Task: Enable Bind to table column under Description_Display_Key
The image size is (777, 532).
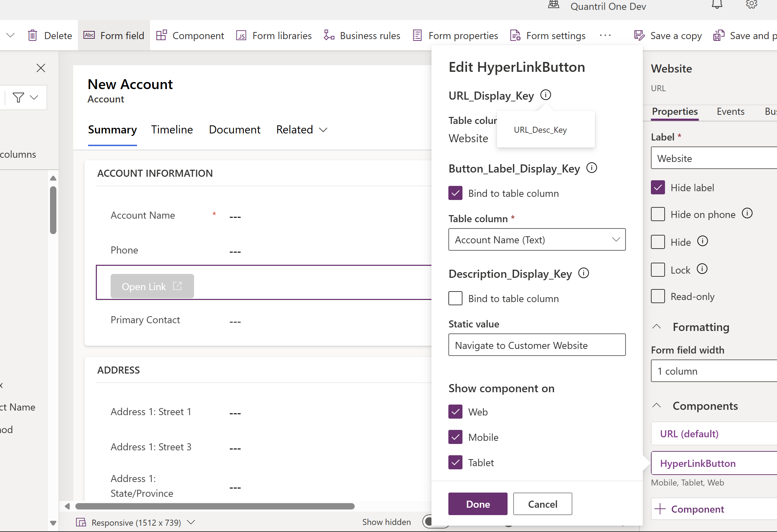Action: tap(455, 298)
